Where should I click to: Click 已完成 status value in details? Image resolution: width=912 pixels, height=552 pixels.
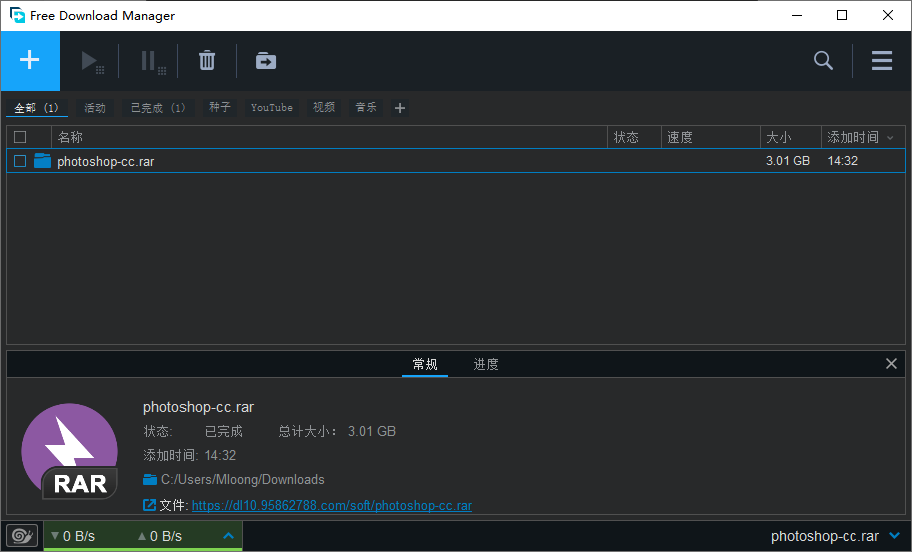[223, 432]
